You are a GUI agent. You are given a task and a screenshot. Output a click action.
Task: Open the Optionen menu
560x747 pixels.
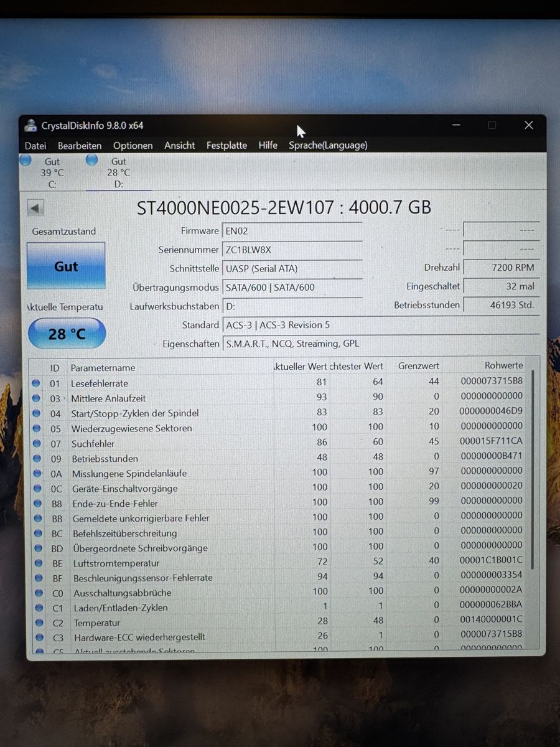(133, 145)
